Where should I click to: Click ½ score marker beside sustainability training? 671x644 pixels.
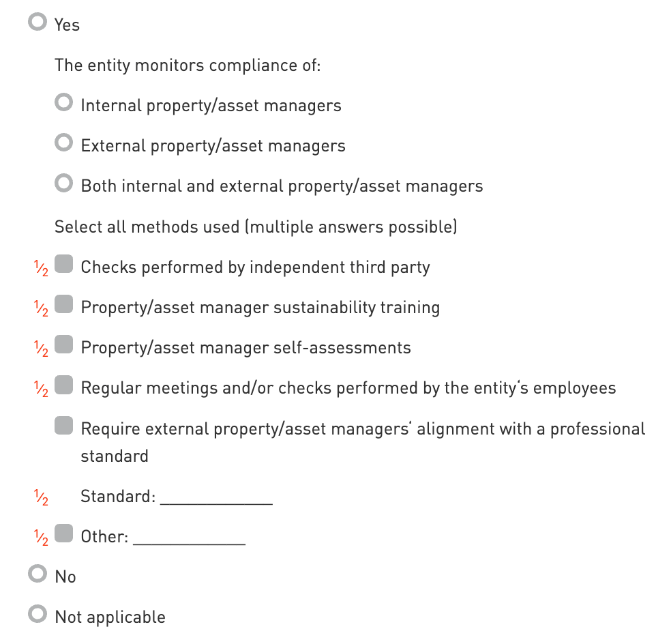pos(42,308)
